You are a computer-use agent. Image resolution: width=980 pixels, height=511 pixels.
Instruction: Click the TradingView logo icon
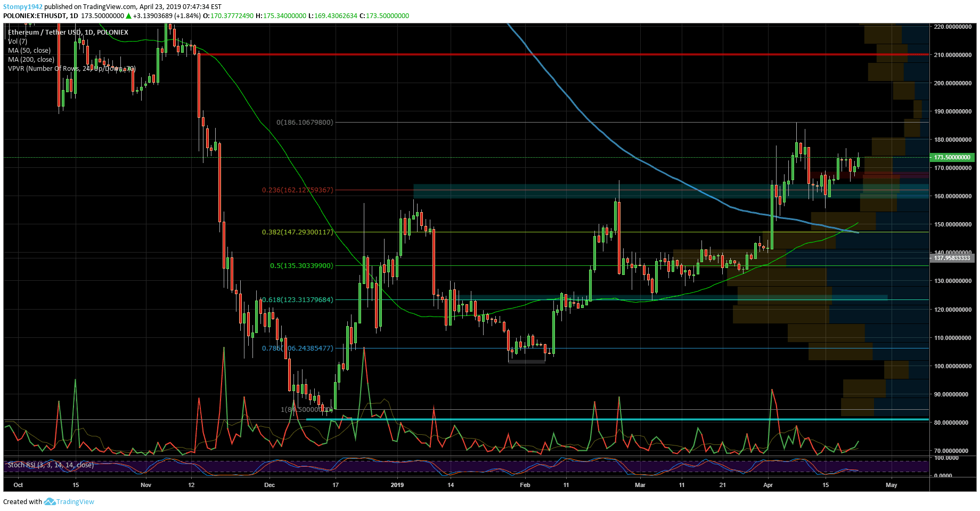click(x=50, y=501)
